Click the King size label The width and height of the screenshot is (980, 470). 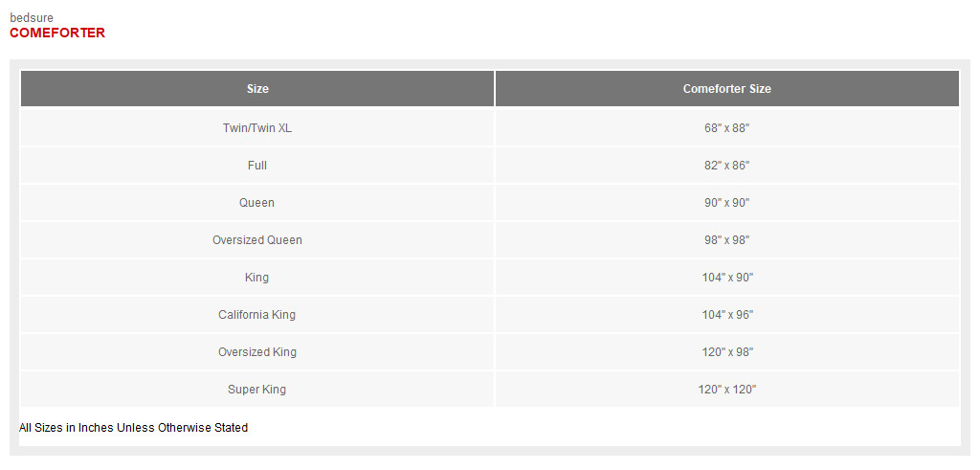coord(257,278)
